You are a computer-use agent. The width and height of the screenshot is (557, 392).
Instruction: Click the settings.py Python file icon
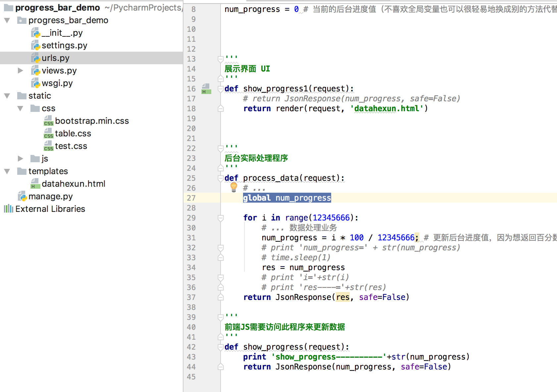click(x=35, y=45)
